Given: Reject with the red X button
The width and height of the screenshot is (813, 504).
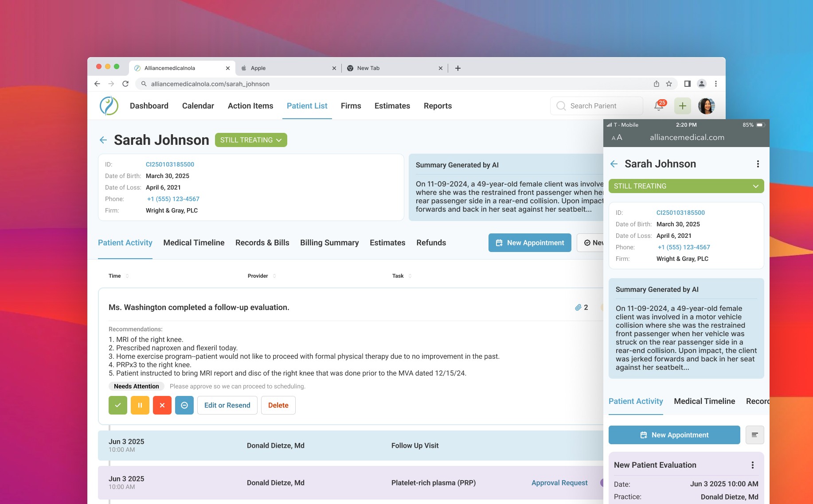Looking at the screenshot, I should click(162, 405).
